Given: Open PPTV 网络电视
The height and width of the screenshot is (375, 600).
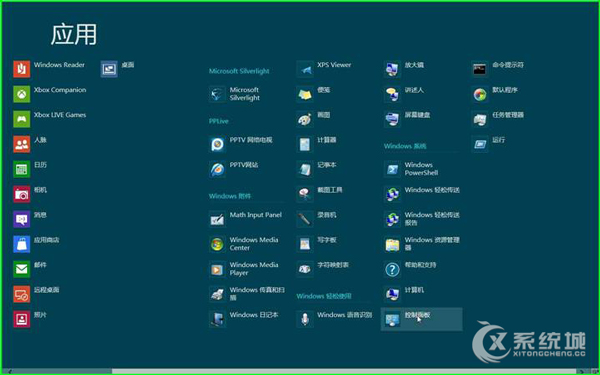Looking at the screenshot, I should pos(241,144).
